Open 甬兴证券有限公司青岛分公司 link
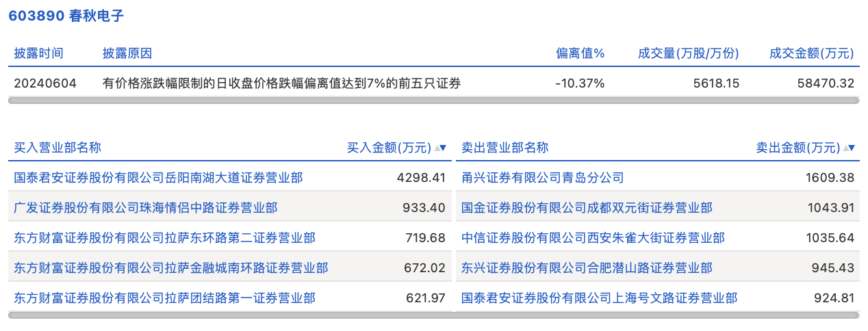The image size is (868, 331). (542, 178)
